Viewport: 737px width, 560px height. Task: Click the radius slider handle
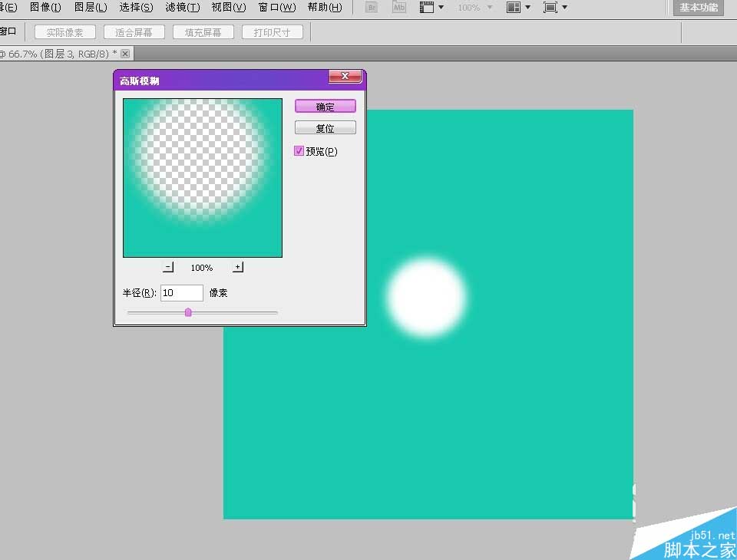tap(188, 312)
